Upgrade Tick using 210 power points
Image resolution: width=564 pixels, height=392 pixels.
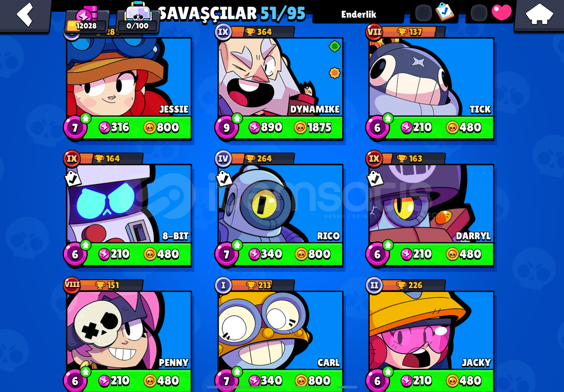click(416, 127)
